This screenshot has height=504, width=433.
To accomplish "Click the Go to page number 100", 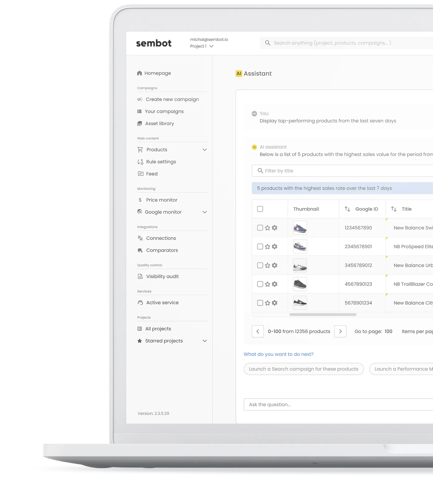I will [x=388, y=331].
